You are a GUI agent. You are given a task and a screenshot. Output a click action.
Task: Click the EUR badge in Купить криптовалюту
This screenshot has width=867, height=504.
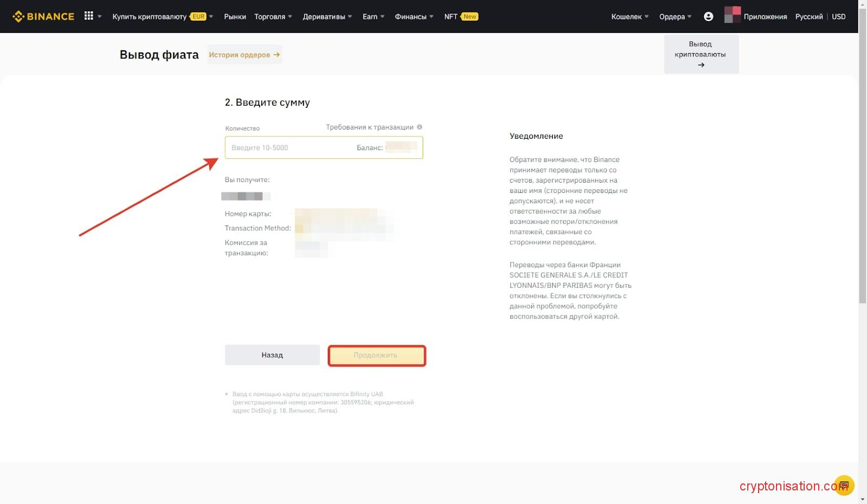click(x=198, y=16)
